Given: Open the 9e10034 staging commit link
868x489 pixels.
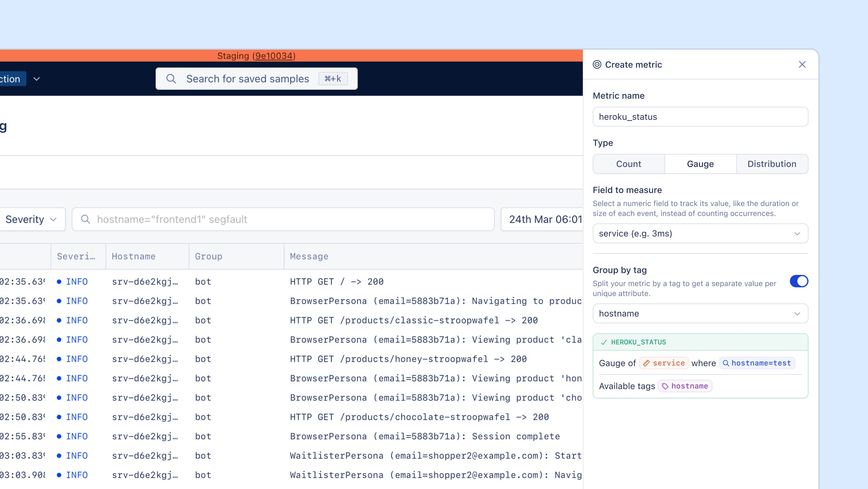Looking at the screenshot, I should 274,56.
